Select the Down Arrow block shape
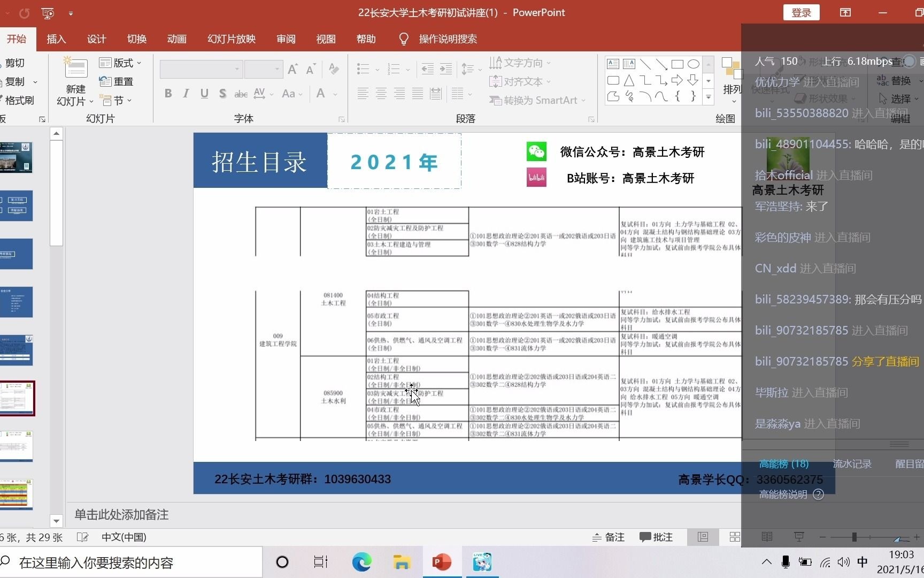The width and height of the screenshot is (924, 578). pos(694,80)
